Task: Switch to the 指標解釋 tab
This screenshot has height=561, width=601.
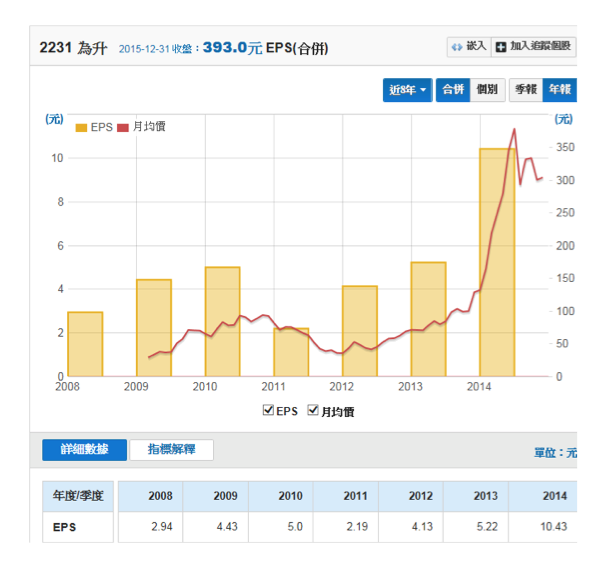Action: (171, 450)
